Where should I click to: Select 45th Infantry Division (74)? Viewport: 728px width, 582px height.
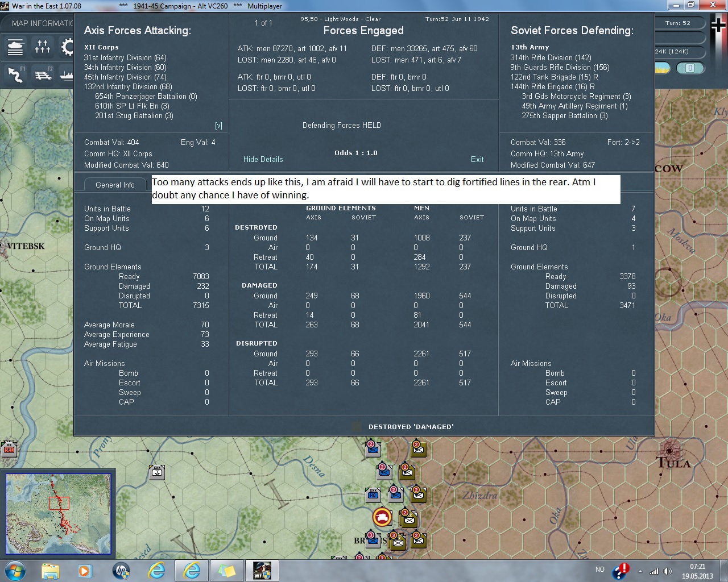(x=125, y=77)
